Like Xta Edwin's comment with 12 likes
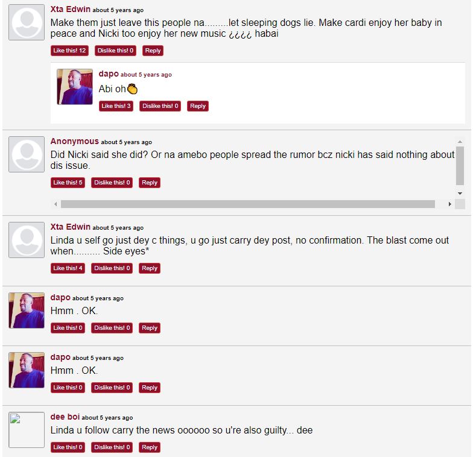Image resolution: width=476 pixels, height=457 pixels. click(69, 51)
